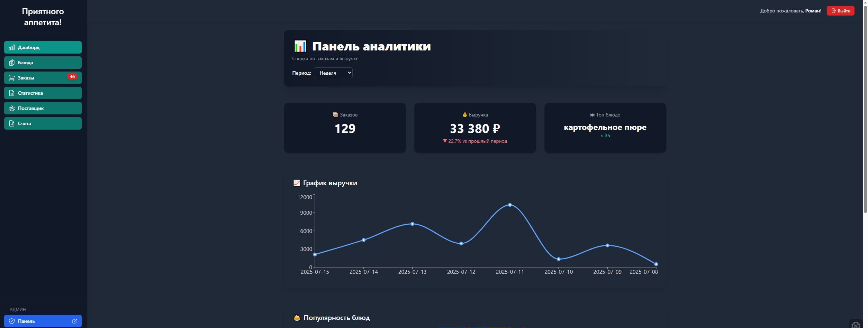Click the revenue point for 2025-07-13
The height and width of the screenshot is (328, 868).
(412, 224)
